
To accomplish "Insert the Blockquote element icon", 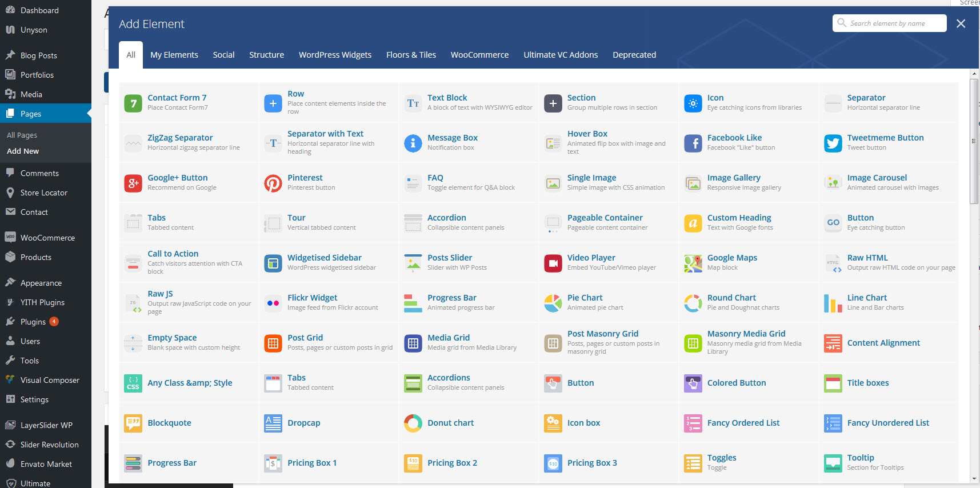I will [x=133, y=423].
